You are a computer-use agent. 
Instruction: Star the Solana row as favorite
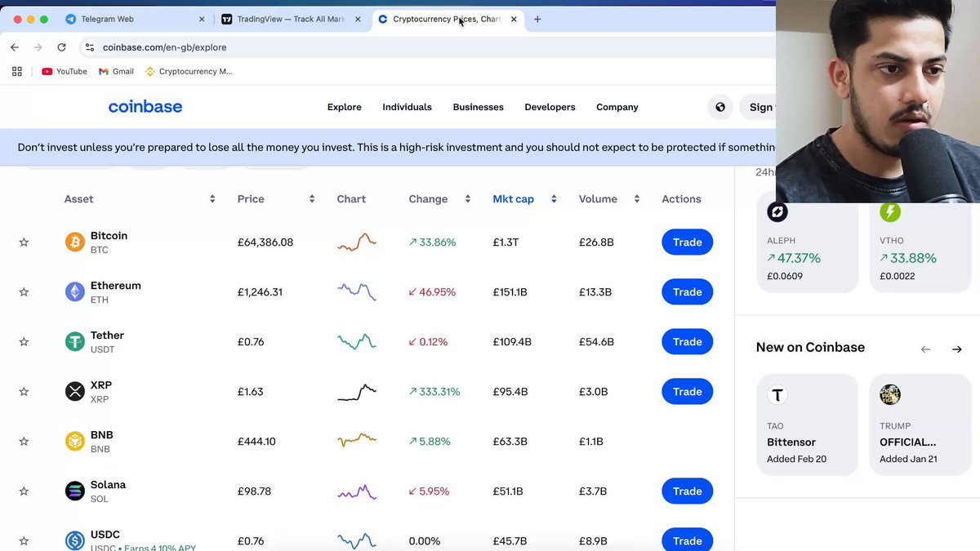click(24, 491)
